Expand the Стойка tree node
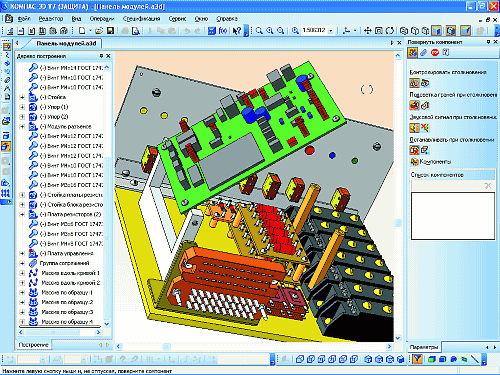The image size is (500, 375). [22, 97]
